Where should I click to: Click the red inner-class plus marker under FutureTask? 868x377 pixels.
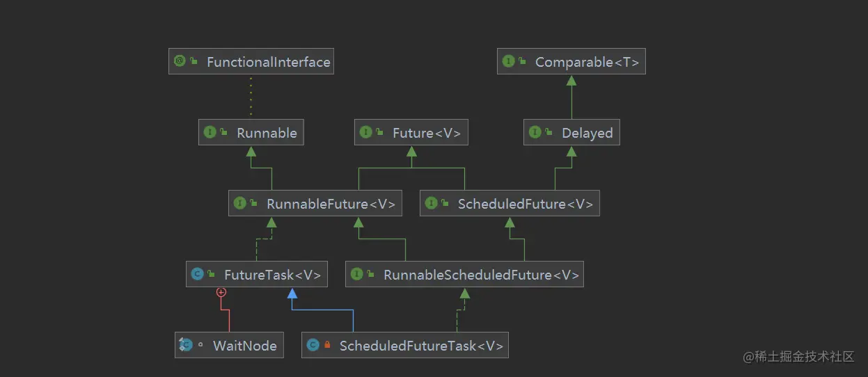click(x=221, y=293)
